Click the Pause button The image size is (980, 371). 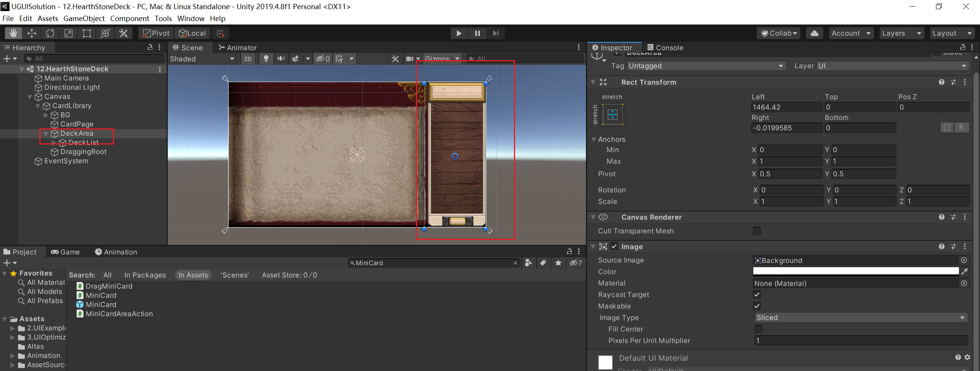coord(477,33)
